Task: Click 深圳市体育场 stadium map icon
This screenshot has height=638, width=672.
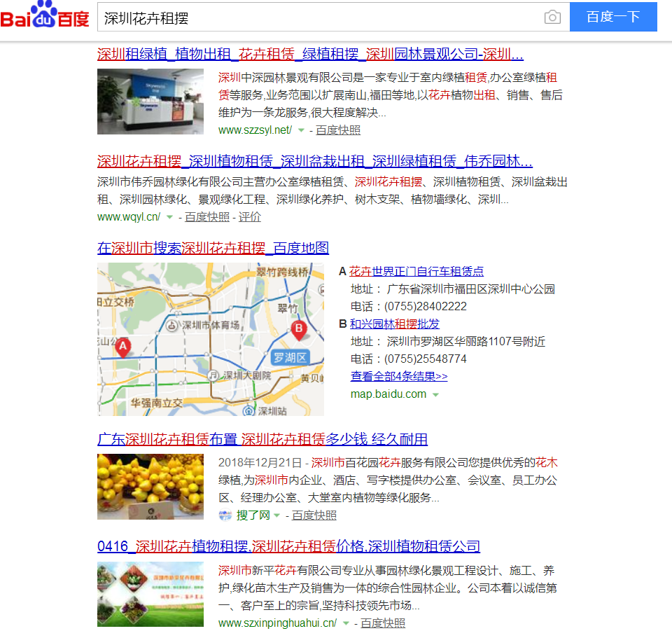Action: (172, 326)
